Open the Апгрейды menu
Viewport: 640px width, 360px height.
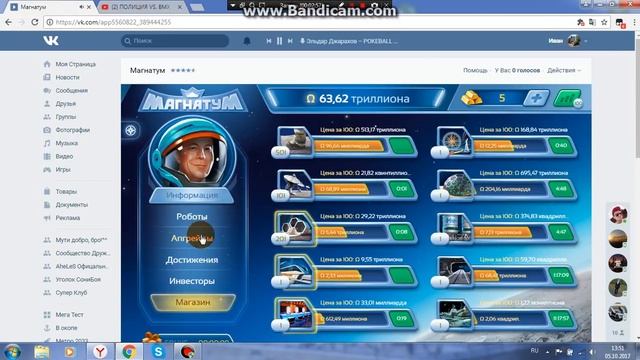coord(192,238)
